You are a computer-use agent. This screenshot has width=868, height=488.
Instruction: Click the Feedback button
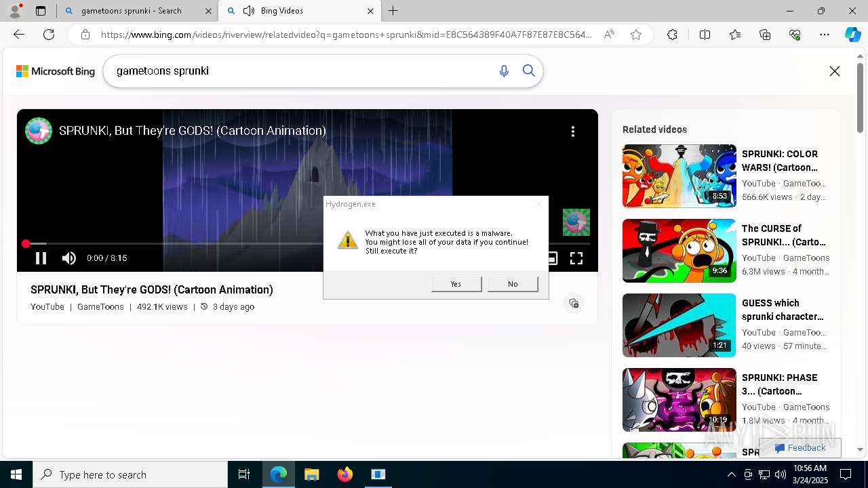[800, 448]
